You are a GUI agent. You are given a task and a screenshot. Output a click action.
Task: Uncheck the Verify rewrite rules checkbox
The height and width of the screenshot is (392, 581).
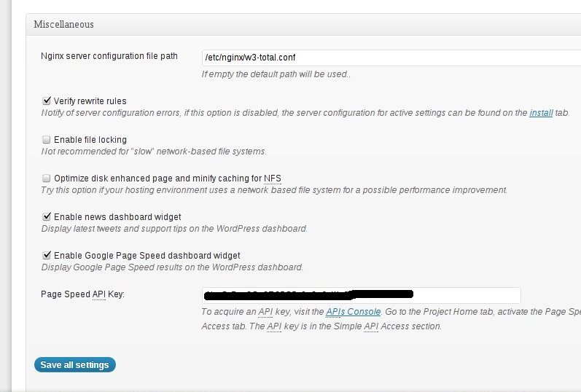(47, 101)
